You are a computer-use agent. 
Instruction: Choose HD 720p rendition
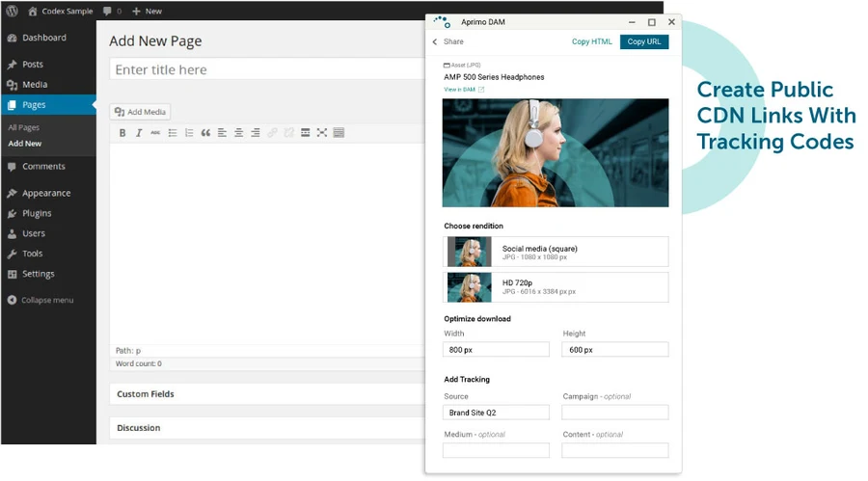coord(556,287)
